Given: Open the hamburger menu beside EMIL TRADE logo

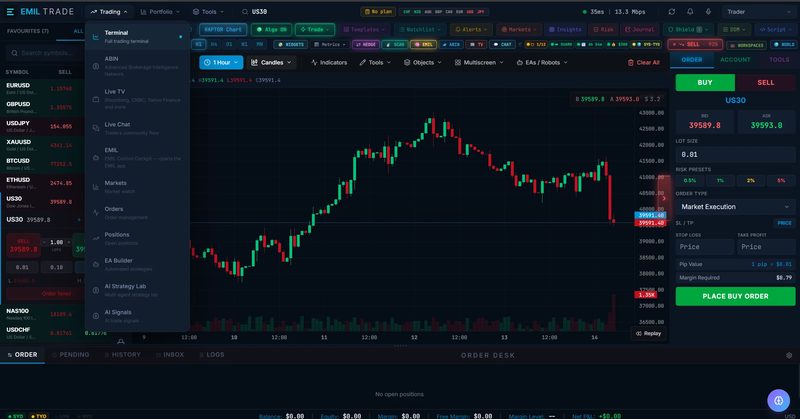Looking at the screenshot, I should point(10,12).
